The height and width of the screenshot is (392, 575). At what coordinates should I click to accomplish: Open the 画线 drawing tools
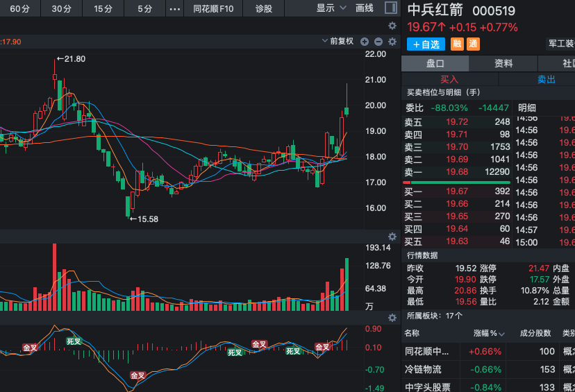tap(365, 8)
